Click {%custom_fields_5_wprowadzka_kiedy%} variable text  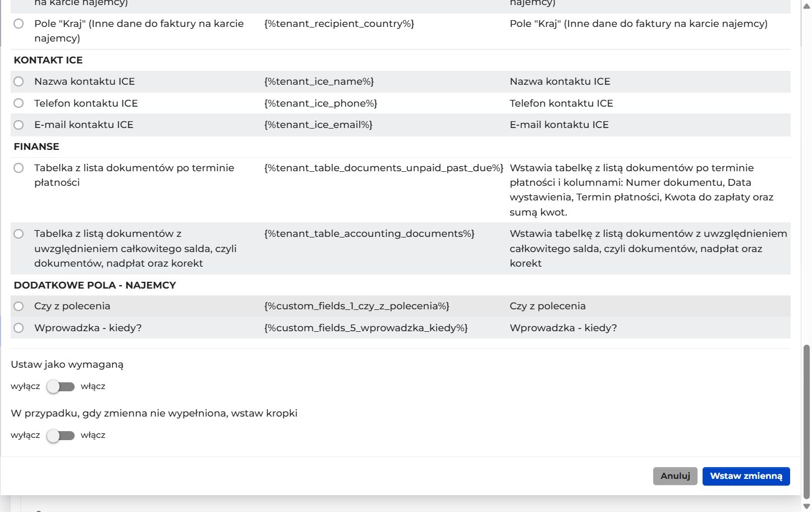(366, 328)
